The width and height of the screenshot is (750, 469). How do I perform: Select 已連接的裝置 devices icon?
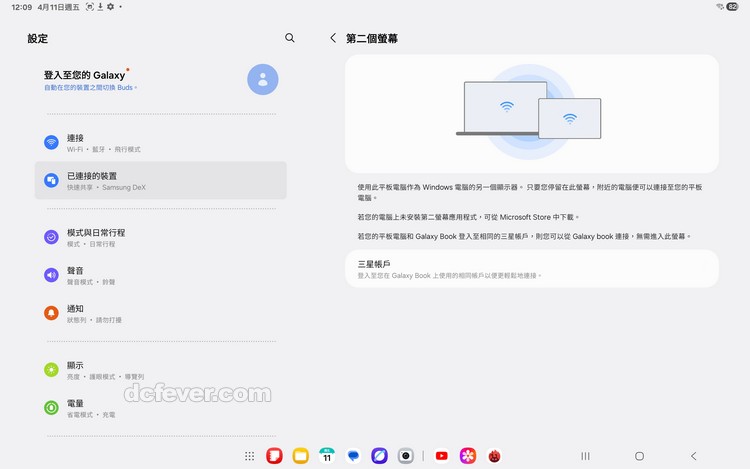(x=51, y=180)
